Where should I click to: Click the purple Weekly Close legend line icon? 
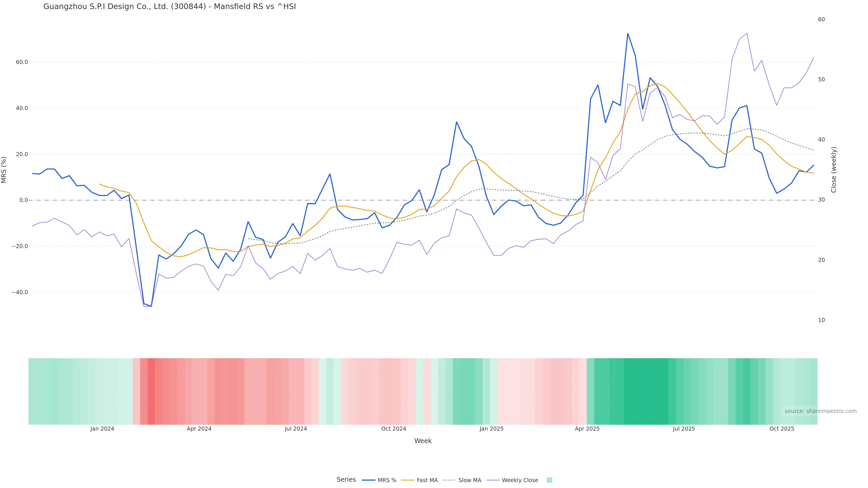coord(493,480)
